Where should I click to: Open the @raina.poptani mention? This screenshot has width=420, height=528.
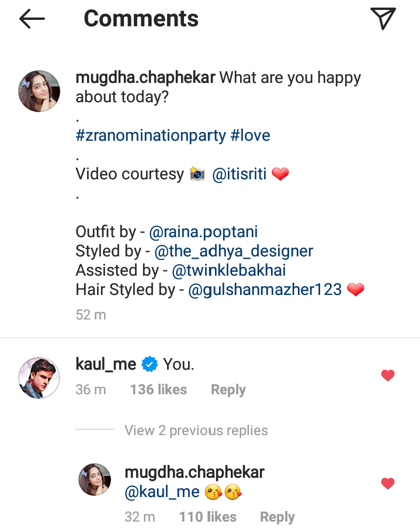pyautogui.click(x=204, y=232)
